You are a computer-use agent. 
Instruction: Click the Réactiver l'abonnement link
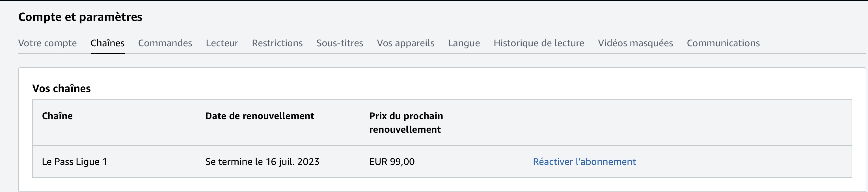click(584, 162)
